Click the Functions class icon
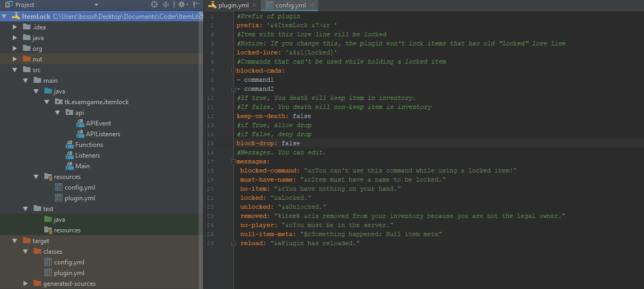The width and height of the screenshot is (644, 289). coord(69,145)
